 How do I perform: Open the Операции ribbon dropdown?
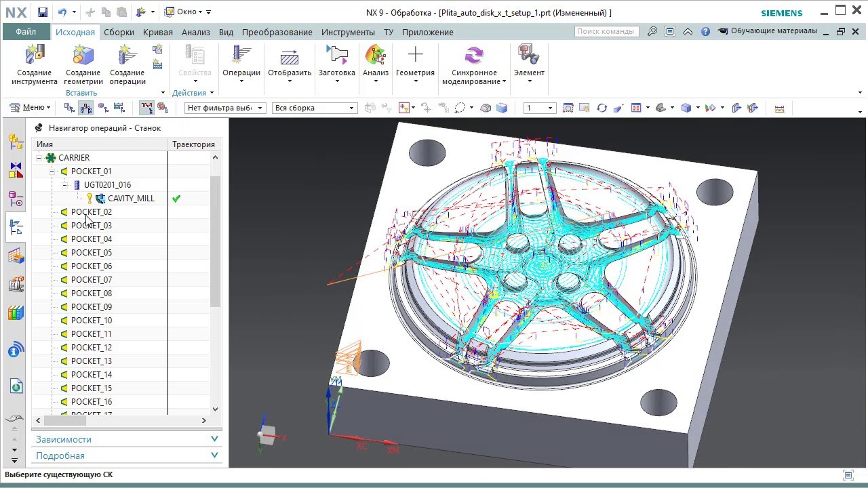tap(241, 65)
